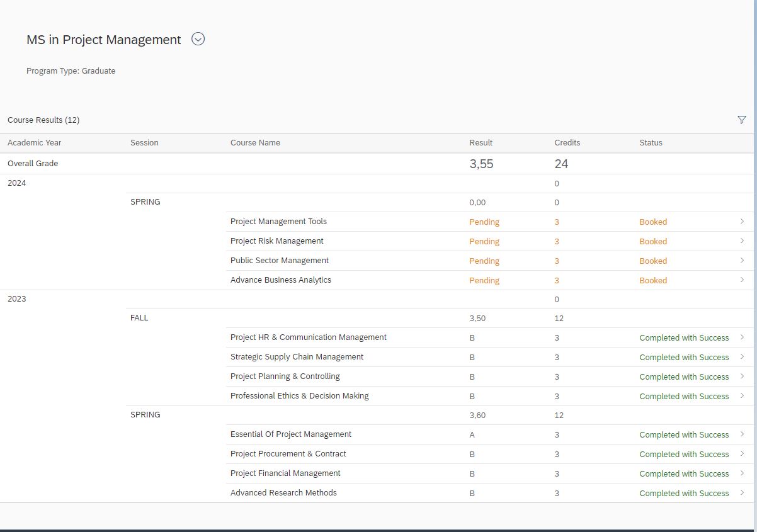Open details arrow for Advance Business Analytics

click(742, 280)
